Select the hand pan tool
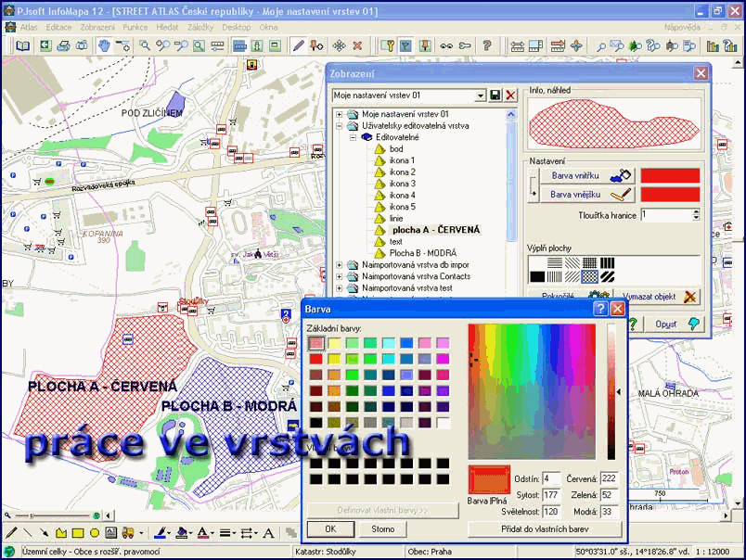Screen dimensions: 746x560 point(104,45)
